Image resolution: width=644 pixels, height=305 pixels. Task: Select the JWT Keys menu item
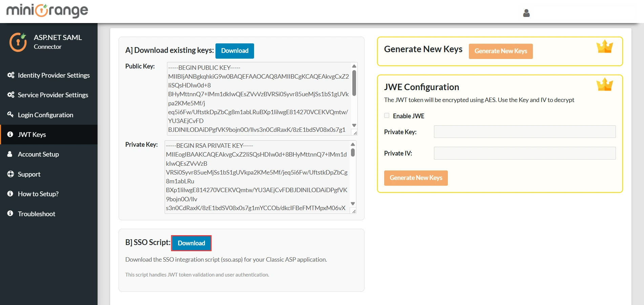point(49,135)
